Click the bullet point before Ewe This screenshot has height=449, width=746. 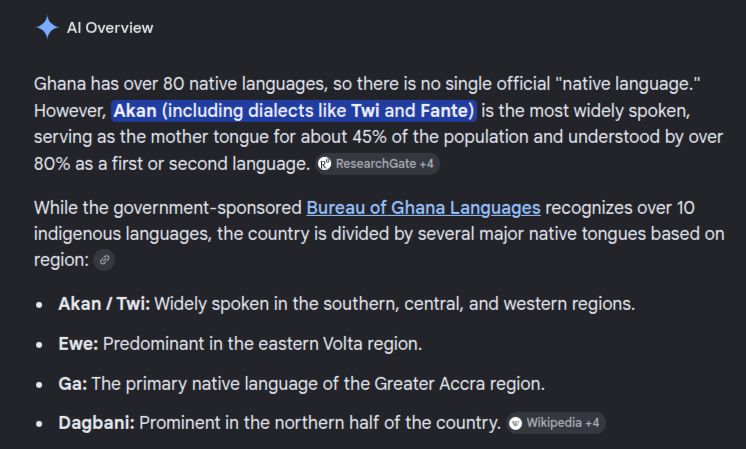pos(39,344)
